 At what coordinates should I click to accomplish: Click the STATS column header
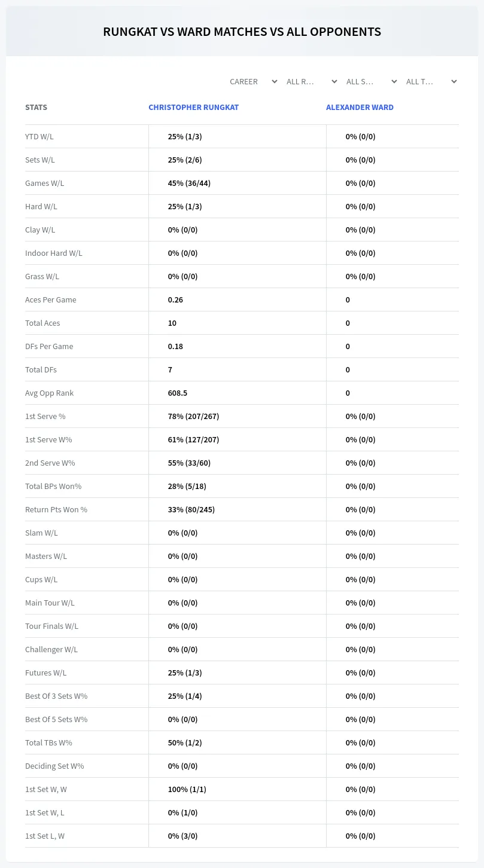36,108
